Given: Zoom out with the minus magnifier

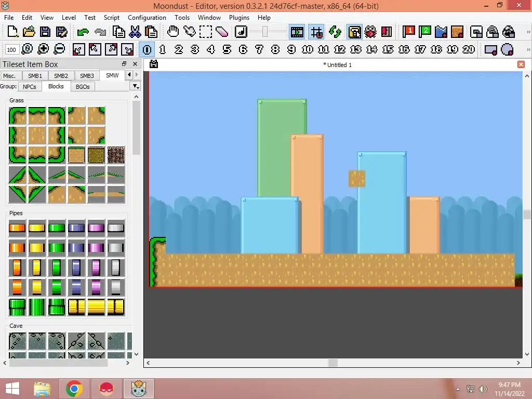Looking at the screenshot, I should pos(59,49).
